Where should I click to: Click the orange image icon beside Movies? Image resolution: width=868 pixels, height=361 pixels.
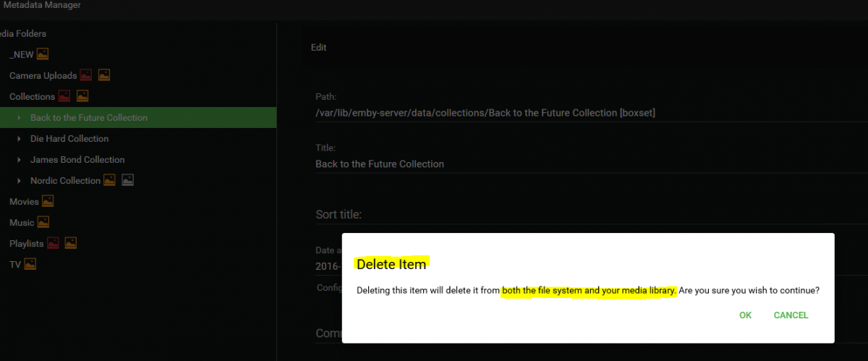pyautogui.click(x=48, y=201)
